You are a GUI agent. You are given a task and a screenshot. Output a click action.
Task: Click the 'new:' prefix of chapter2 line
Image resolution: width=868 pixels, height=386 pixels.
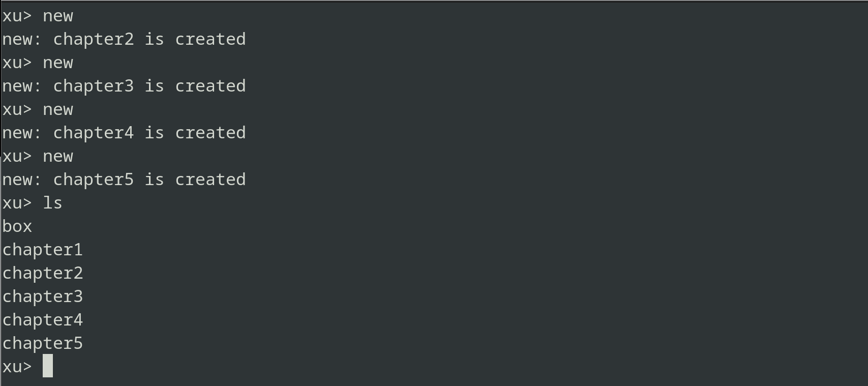click(22, 39)
